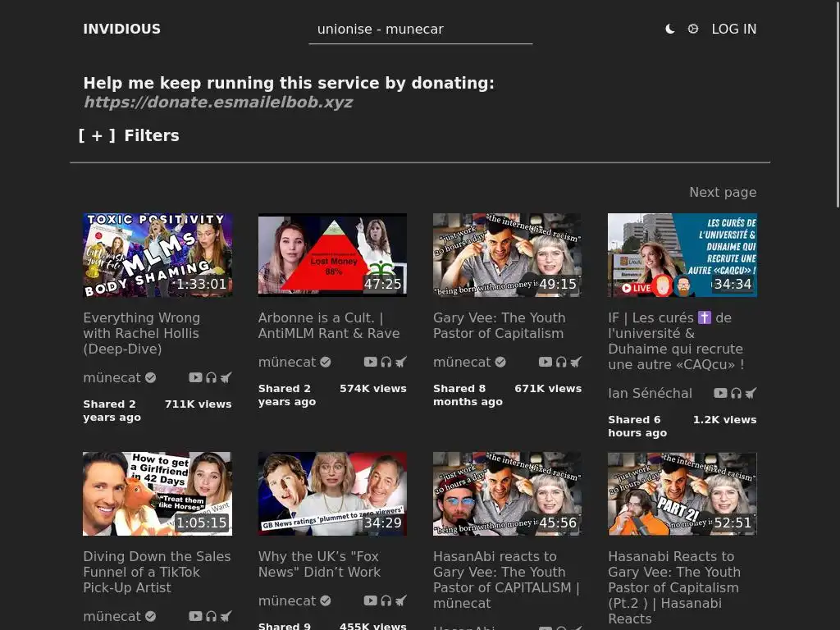Switch instance icon for the 49:15 Gary Vee video

point(576,362)
